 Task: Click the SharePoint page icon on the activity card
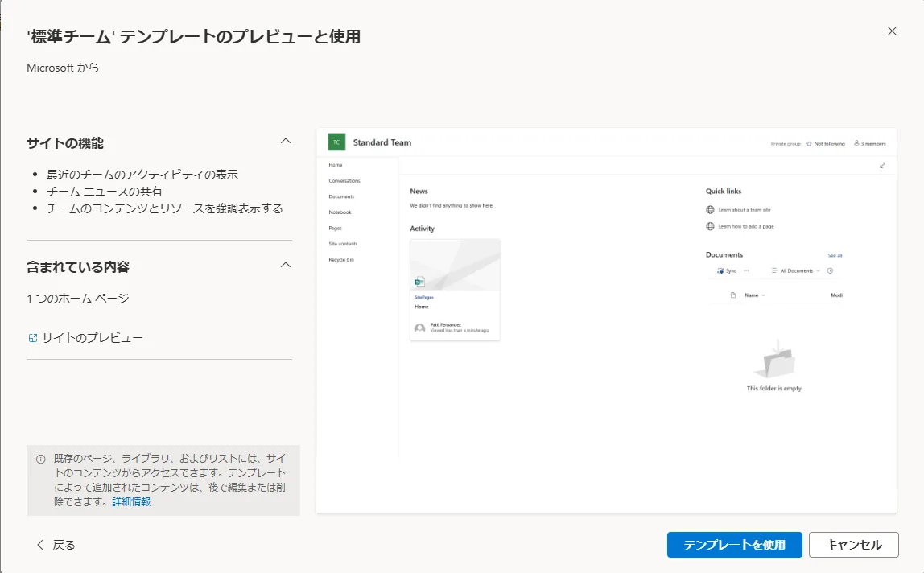pyautogui.click(x=419, y=282)
